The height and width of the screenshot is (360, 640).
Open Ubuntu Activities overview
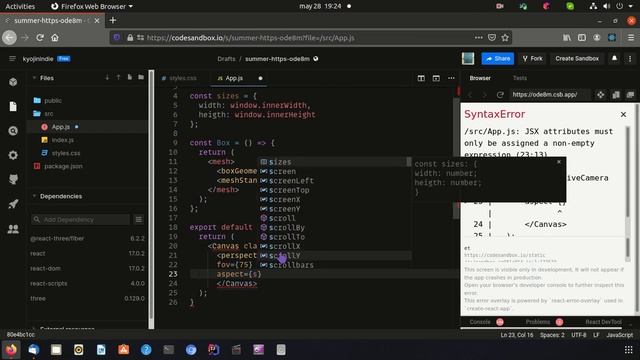(20, 6)
